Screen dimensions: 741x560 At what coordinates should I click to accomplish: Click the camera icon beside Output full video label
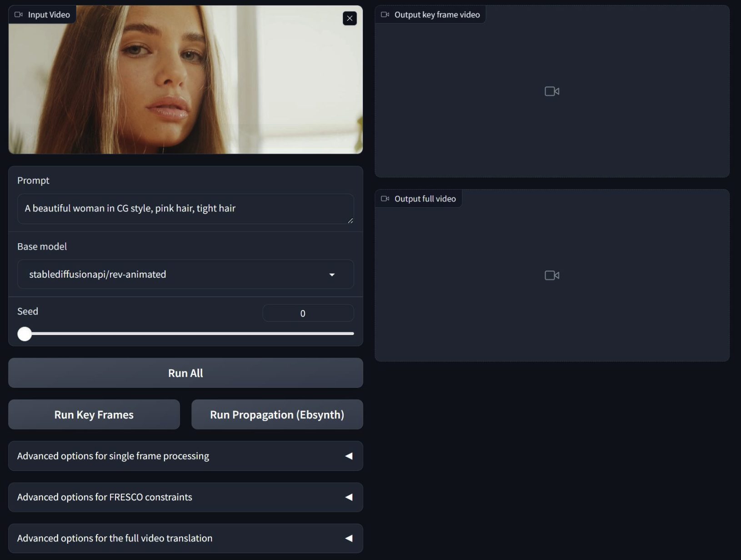pos(385,199)
